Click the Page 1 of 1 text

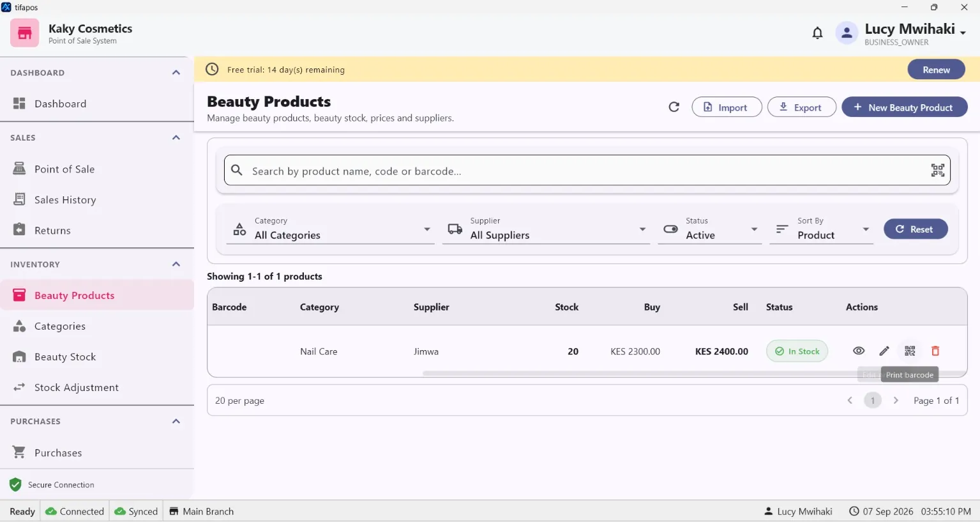pos(936,401)
